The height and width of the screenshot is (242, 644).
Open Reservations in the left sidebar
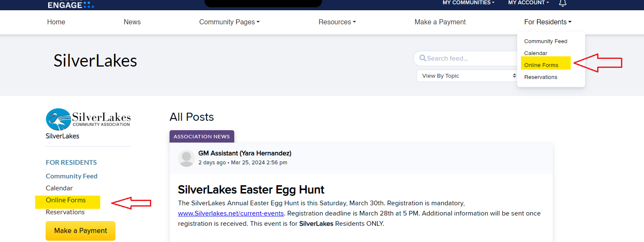click(65, 212)
